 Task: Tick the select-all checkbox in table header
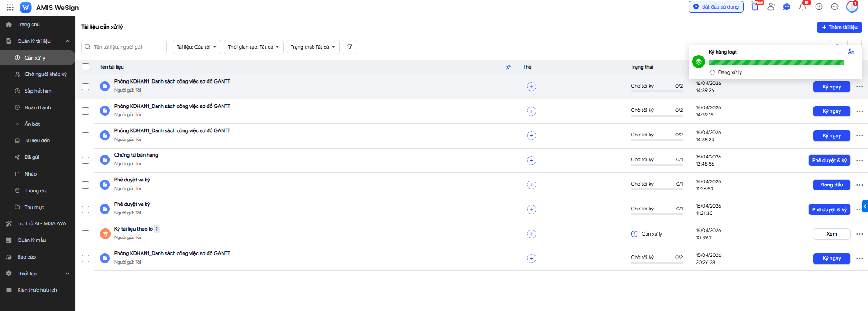click(x=85, y=67)
